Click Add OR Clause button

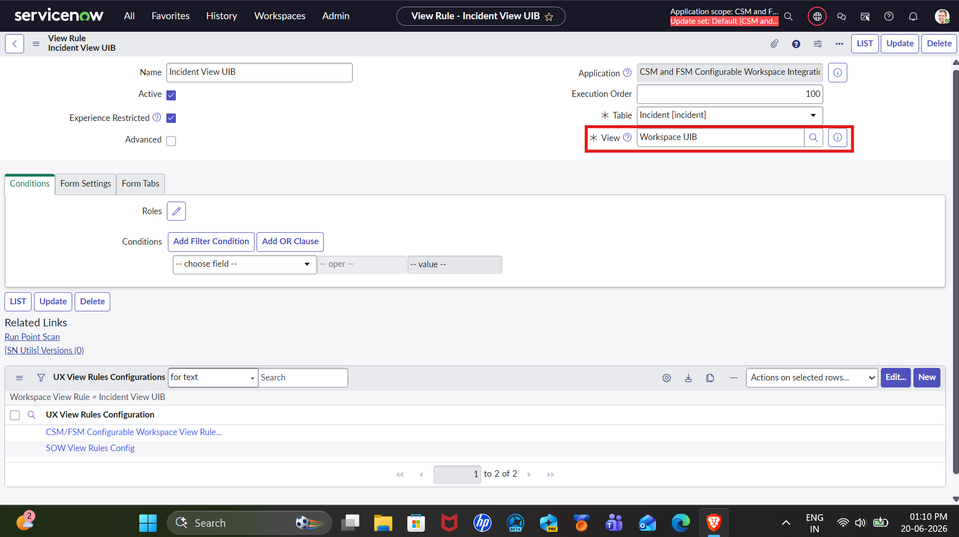tap(290, 242)
